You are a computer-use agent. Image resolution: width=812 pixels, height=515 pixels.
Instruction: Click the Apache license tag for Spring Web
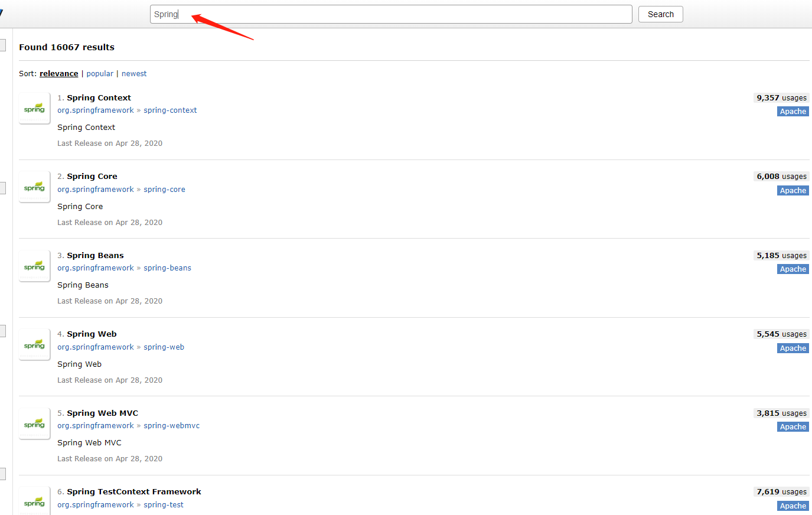(x=793, y=348)
